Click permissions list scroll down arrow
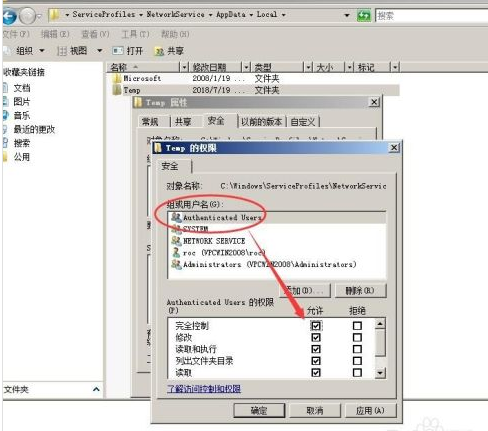Image resolution: width=488 pixels, height=431 pixels. (380, 373)
